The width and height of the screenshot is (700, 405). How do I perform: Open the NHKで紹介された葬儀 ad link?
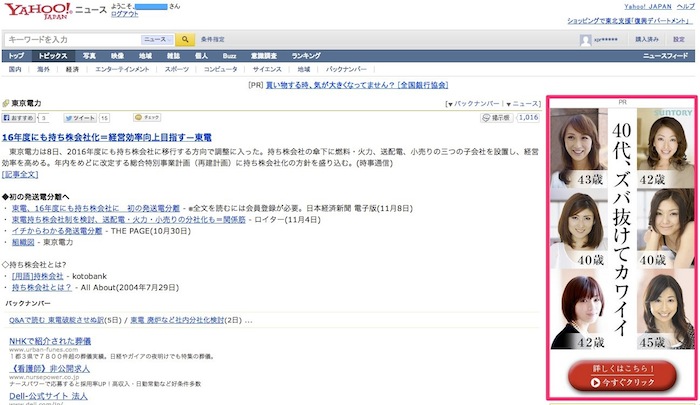tap(50, 341)
